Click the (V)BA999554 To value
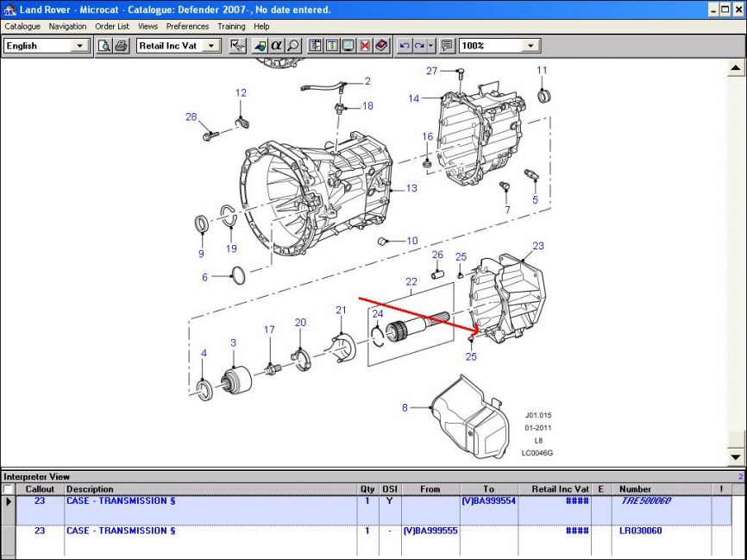Image resolution: width=747 pixels, height=560 pixels. (488, 501)
